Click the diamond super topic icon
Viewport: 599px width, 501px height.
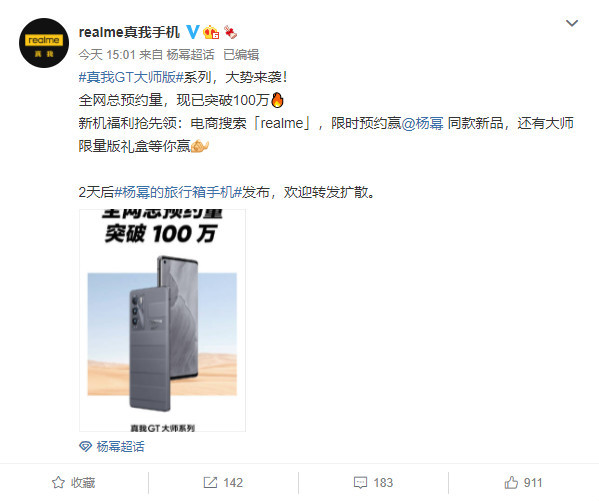click(86, 446)
